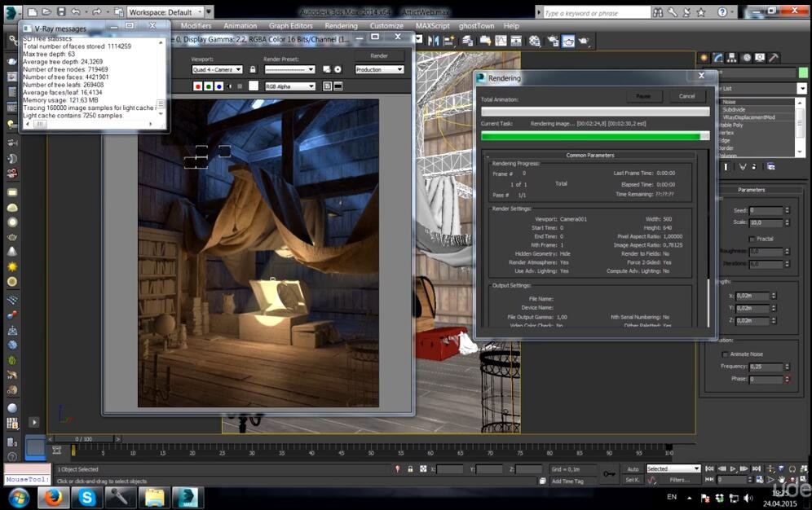This screenshot has height=510, width=812.
Task: Click the Set K. button
Action: [633, 480]
